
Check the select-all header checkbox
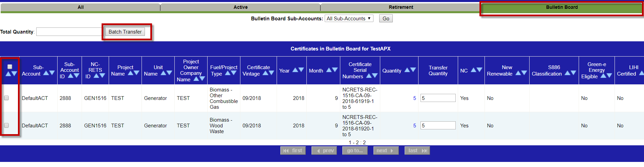pyautogui.click(x=10, y=67)
